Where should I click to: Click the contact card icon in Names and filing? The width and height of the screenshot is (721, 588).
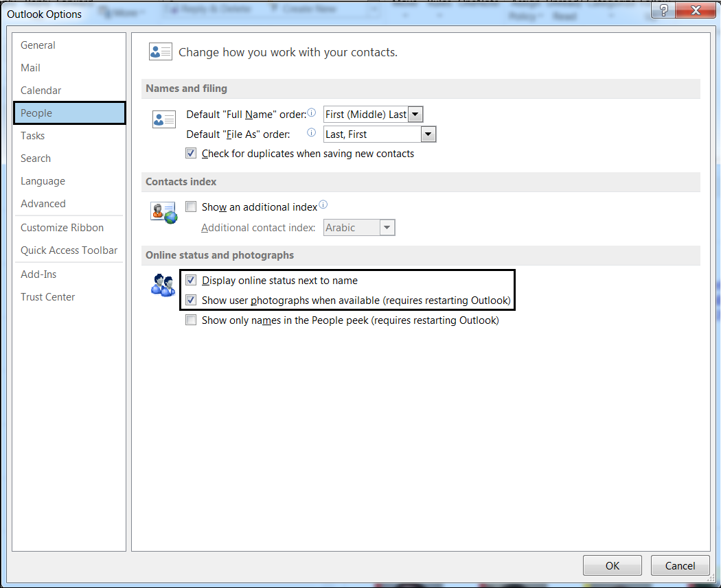coord(163,119)
